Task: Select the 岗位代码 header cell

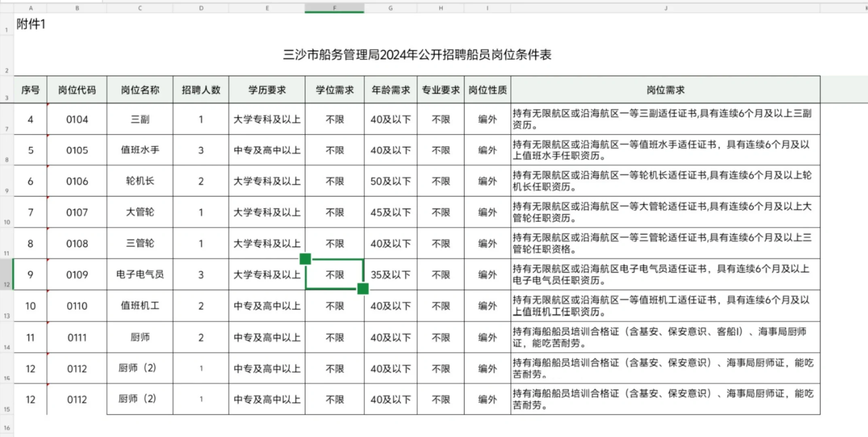Action: pyautogui.click(x=77, y=90)
